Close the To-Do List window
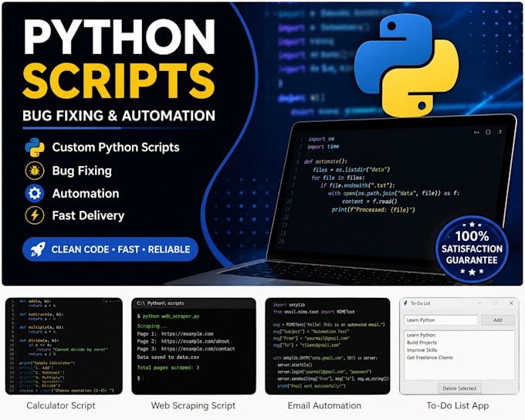525x420 pixels. pyautogui.click(x=511, y=303)
